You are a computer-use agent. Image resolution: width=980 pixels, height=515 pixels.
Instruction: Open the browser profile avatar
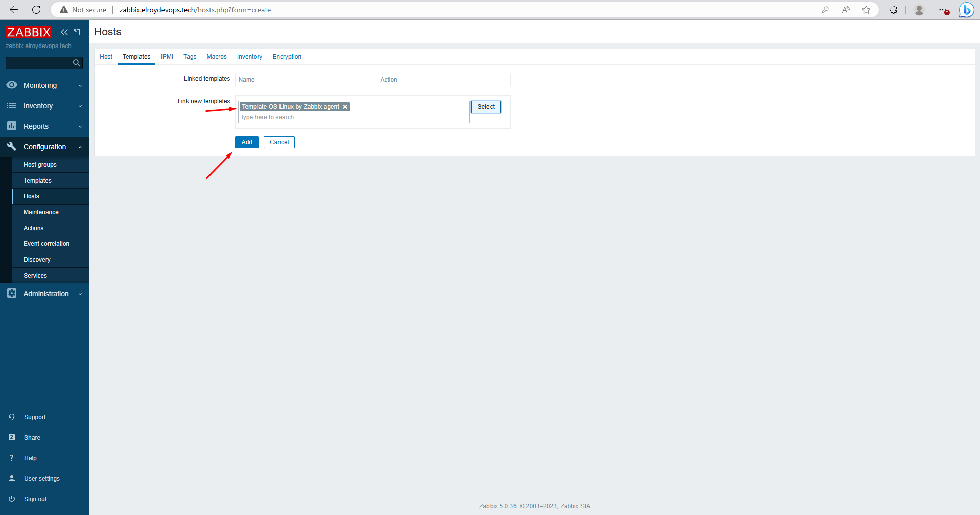(x=919, y=10)
